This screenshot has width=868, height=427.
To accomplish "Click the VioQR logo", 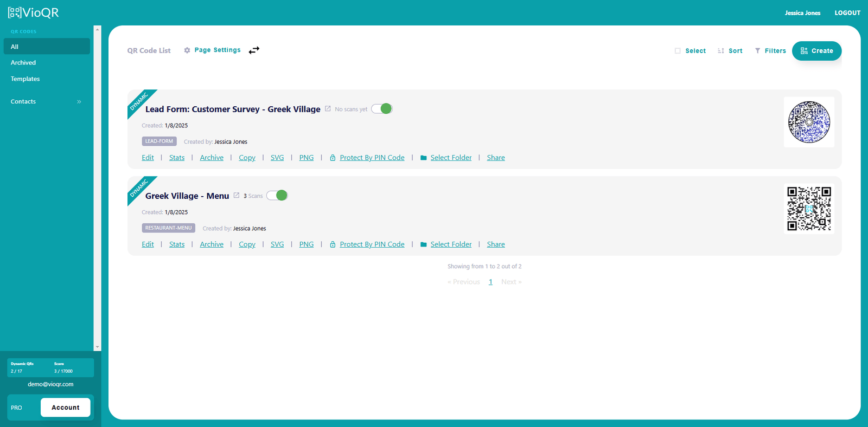I will point(33,12).
